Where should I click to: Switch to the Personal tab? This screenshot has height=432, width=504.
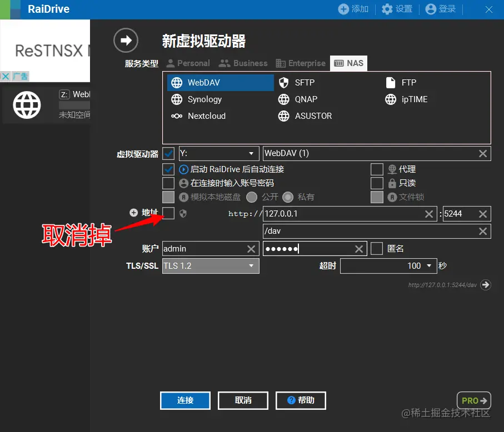188,63
